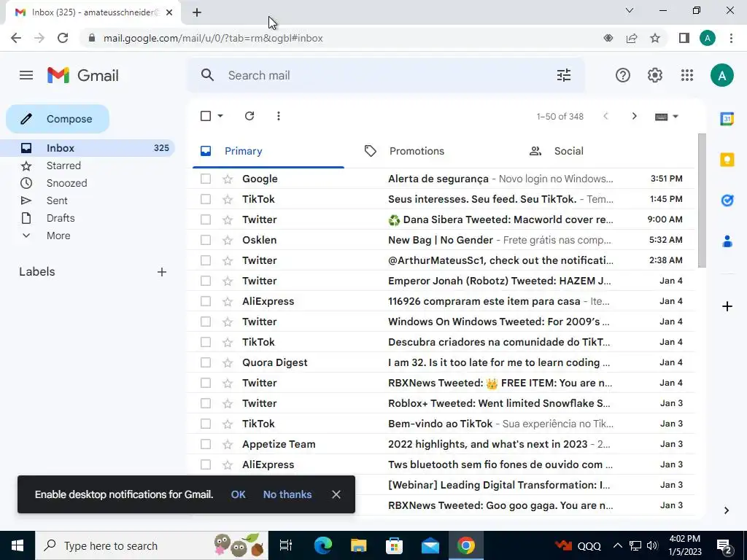Open File Explorer from taskbar
This screenshot has height=560, width=747.
[358, 545]
